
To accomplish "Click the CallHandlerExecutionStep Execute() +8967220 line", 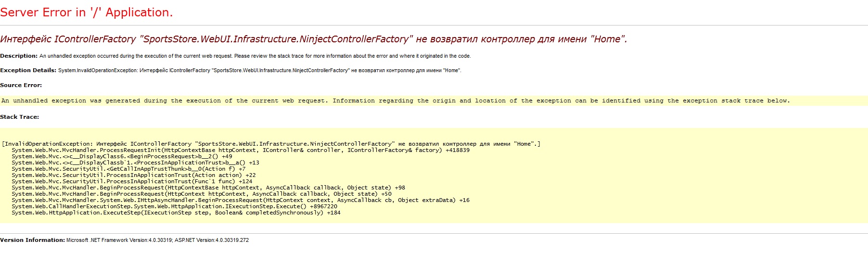I will (174, 206).
